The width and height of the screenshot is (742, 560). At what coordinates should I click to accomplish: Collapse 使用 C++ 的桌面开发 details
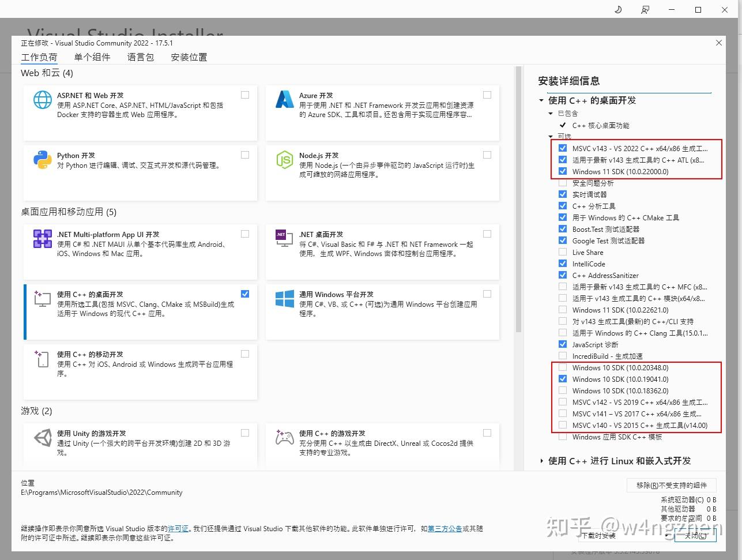(x=540, y=100)
